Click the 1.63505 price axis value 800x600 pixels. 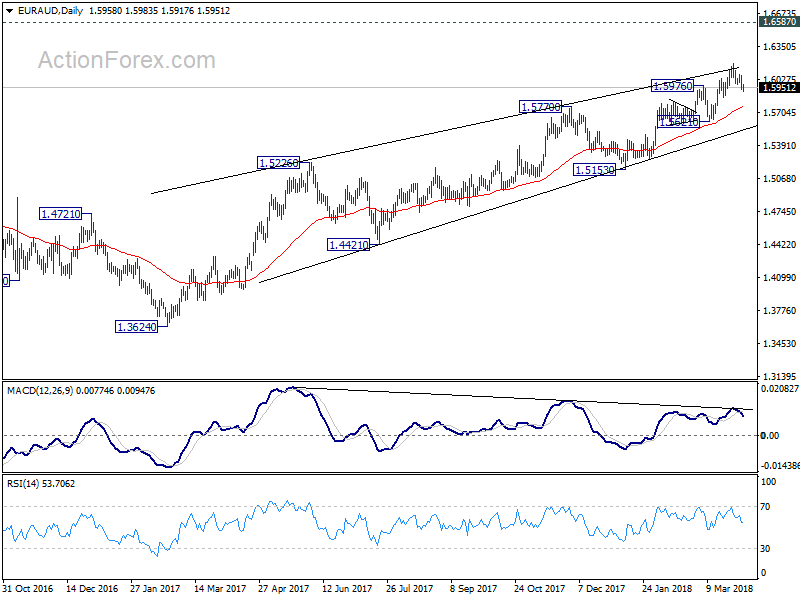coord(779,47)
